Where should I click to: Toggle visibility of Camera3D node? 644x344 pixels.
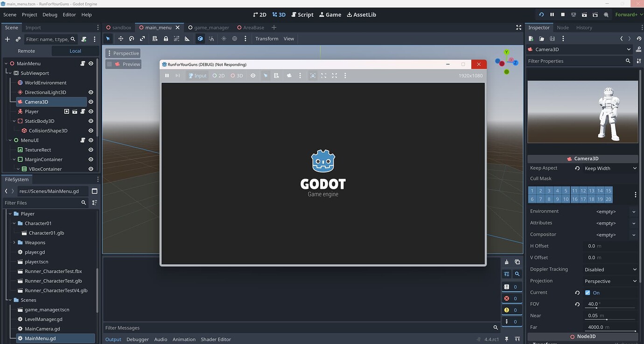pos(91,102)
